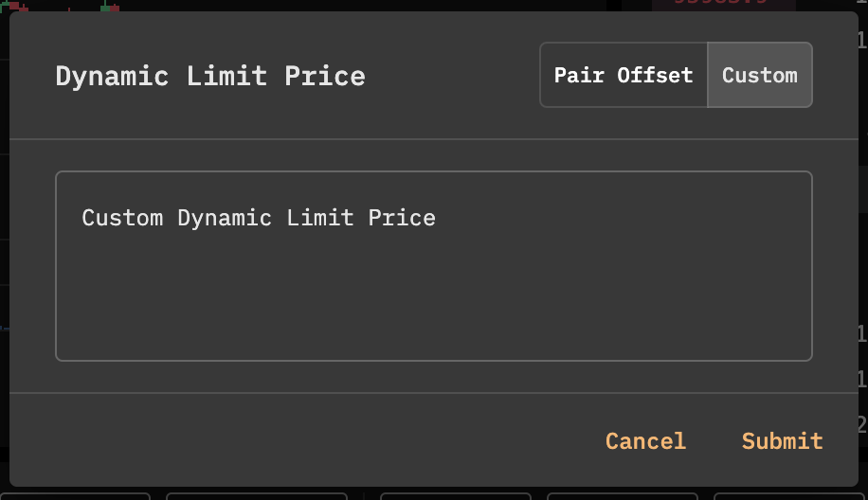Click the red price value behind the dialog
Image resolution: width=868 pixels, height=500 pixels.
coord(720,4)
